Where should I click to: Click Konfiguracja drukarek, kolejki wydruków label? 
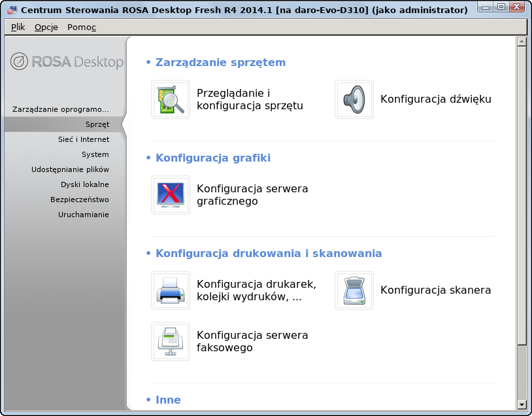(256, 290)
